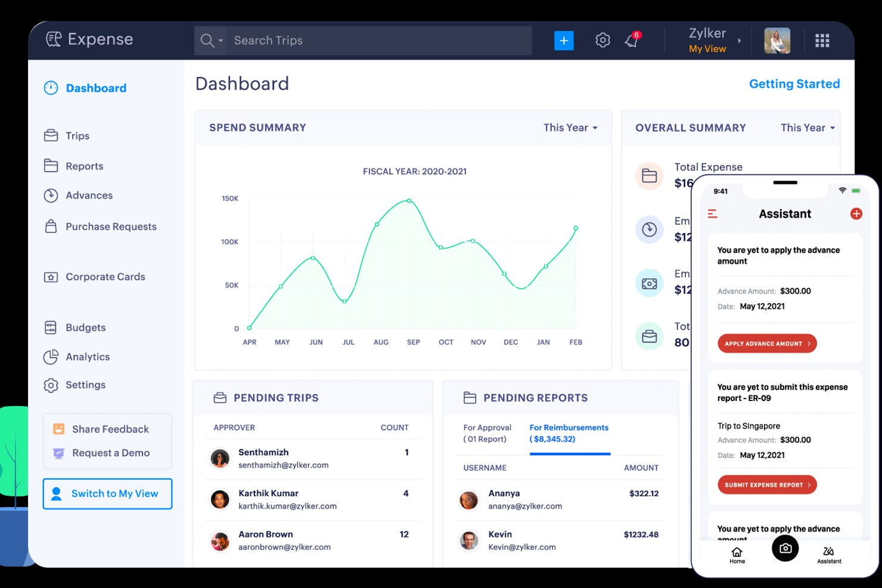Open the search category selector arrow

(220, 41)
